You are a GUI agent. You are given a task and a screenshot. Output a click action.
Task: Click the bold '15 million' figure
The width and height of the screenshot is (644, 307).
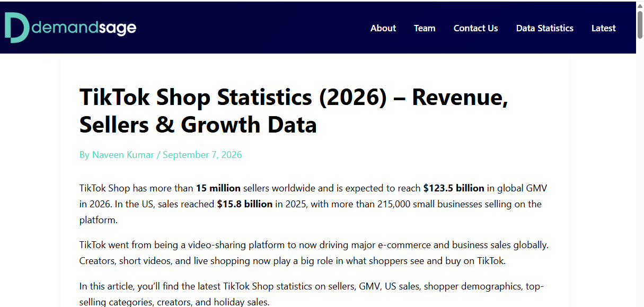click(x=218, y=188)
